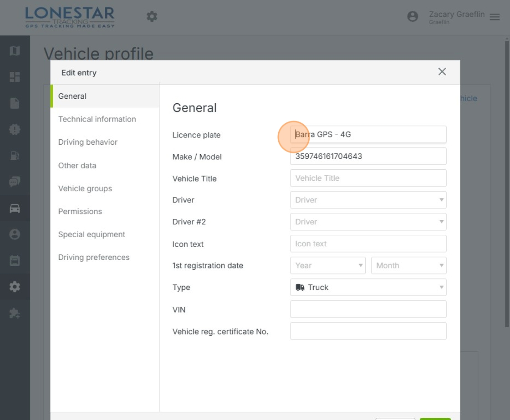Open the reports document icon in sidebar
The image size is (510, 420).
click(x=15, y=103)
